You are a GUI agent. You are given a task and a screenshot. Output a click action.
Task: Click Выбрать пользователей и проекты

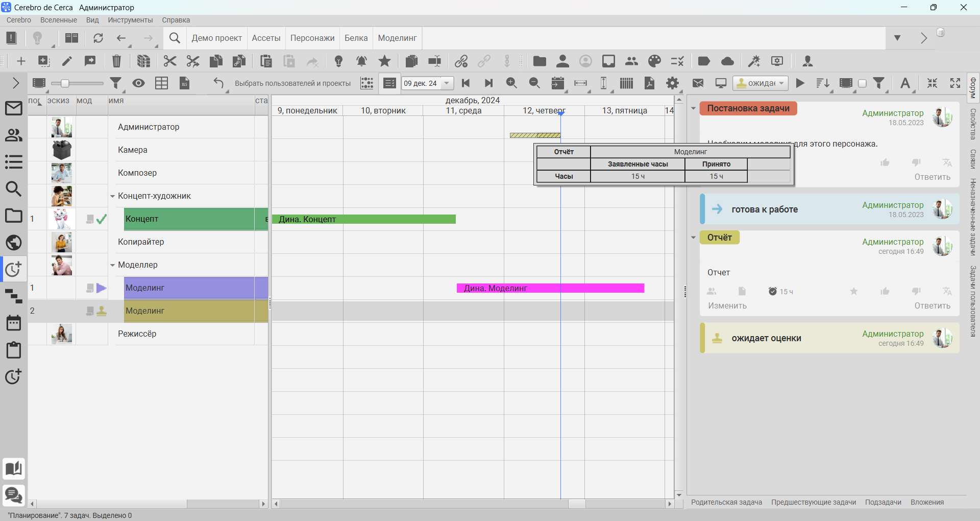click(x=292, y=83)
